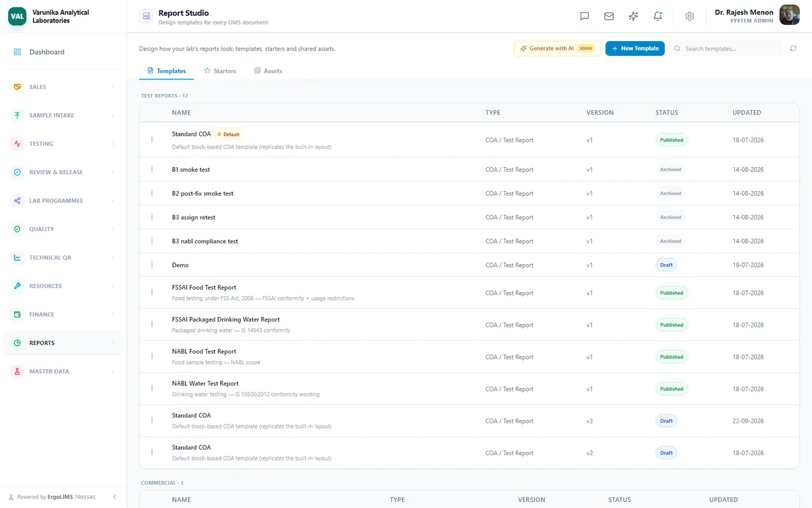Open the NABL Food Test Report template

204,351
